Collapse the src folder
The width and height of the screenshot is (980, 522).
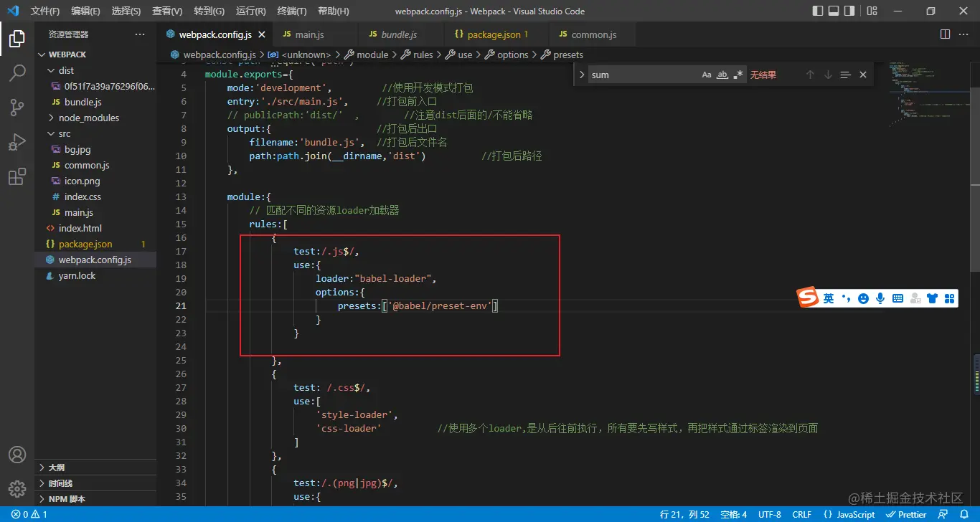(x=95, y=133)
